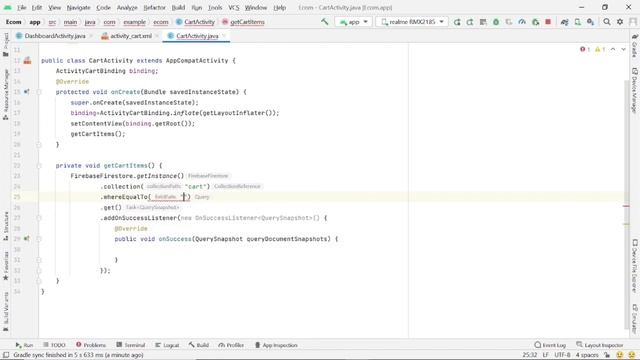Open the SDK Manager icon
The width and height of the screenshot is (640, 360).
pyautogui.click(x=591, y=22)
